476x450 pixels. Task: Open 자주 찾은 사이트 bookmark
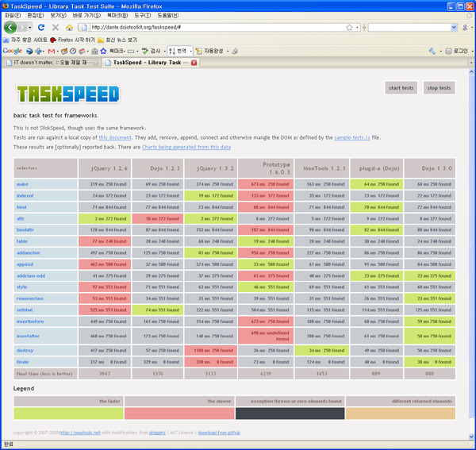pyautogui.click(x=25, y=40)
